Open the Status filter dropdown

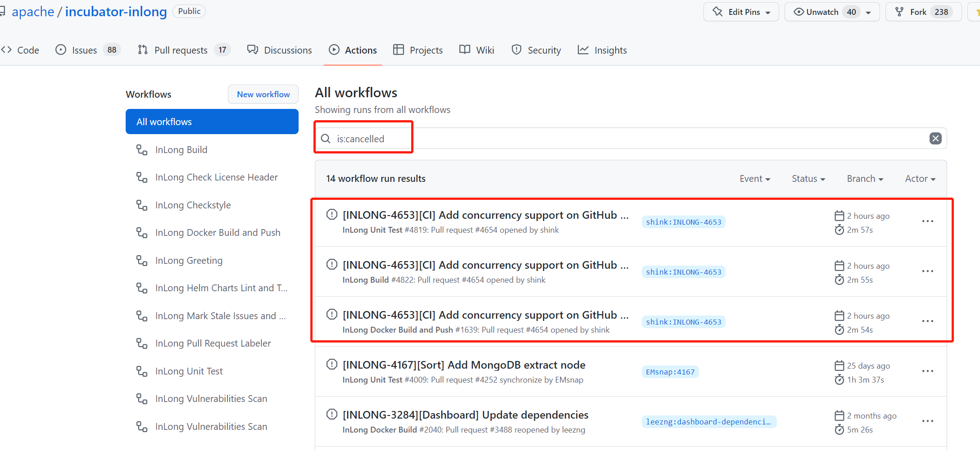808,179
